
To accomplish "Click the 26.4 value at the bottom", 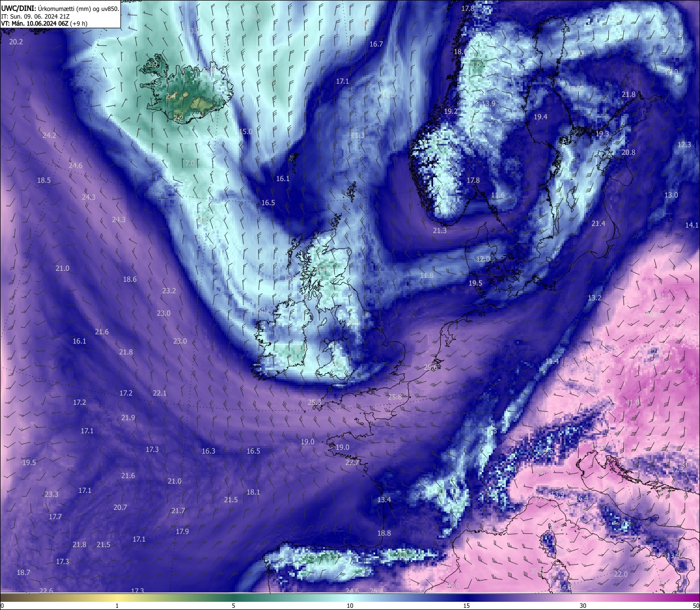I will tap(376, 591).
